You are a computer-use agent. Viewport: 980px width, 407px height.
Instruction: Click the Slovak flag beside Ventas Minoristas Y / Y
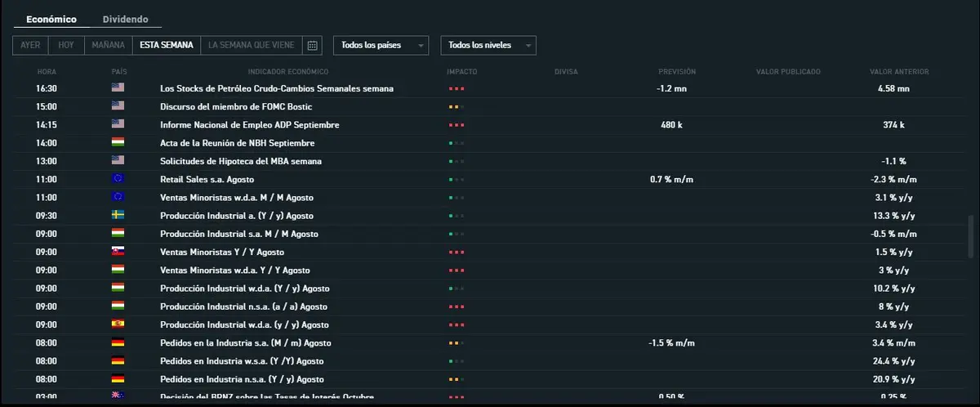pos(118,252)
